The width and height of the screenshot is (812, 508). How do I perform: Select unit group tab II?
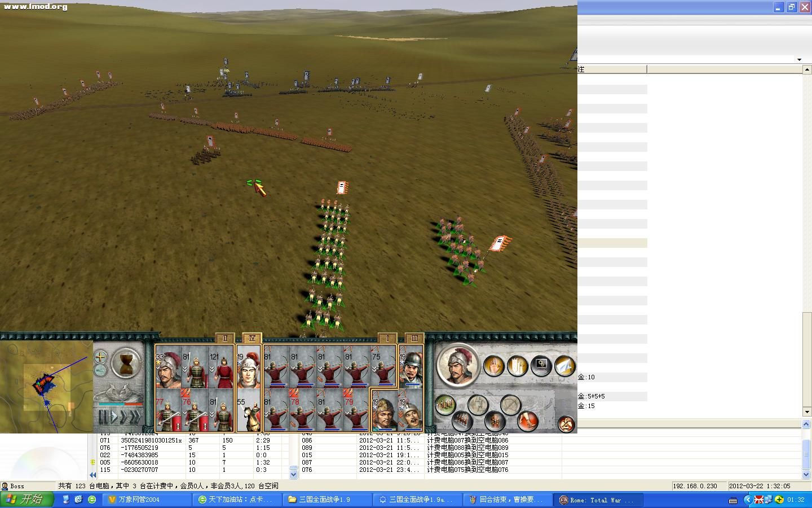tap(225, 338)
